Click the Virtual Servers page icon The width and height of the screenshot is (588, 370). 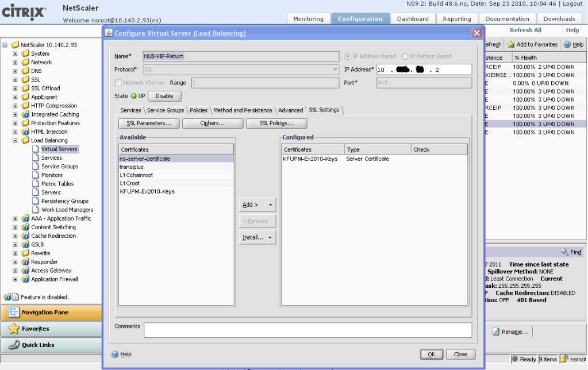(x=36, y=149)
